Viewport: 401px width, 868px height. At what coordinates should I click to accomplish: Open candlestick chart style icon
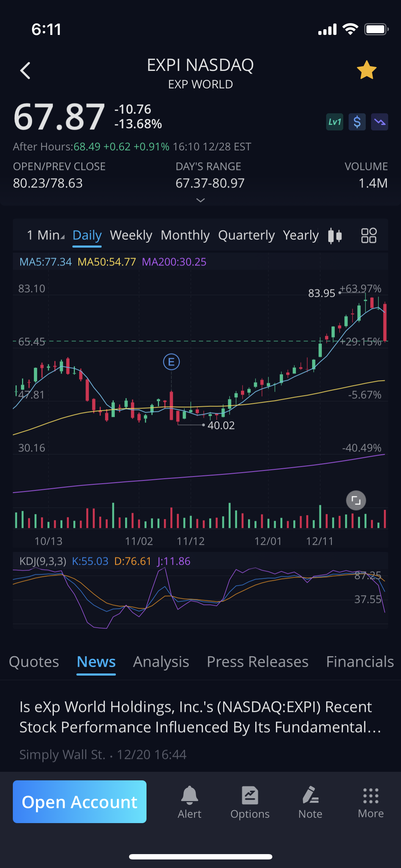coord(335,236)
